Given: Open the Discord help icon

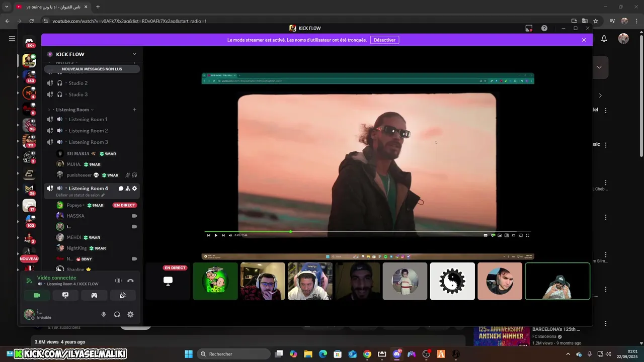Looking at the screenshot, I should point(544,28).
